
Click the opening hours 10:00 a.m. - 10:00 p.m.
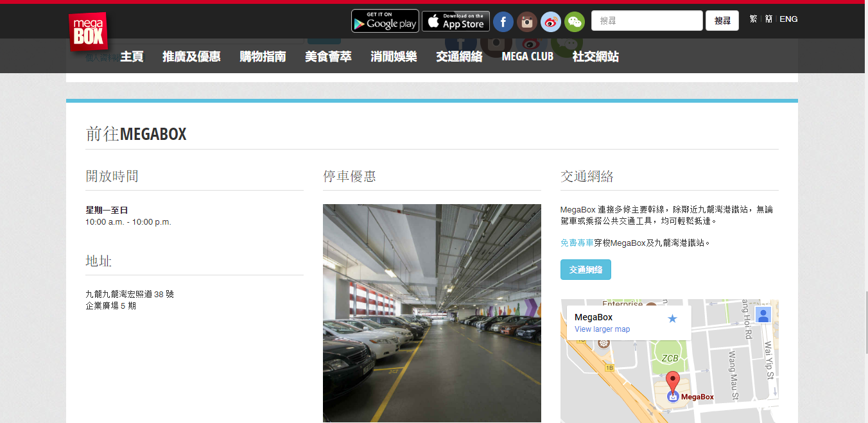tap(128, 222)
